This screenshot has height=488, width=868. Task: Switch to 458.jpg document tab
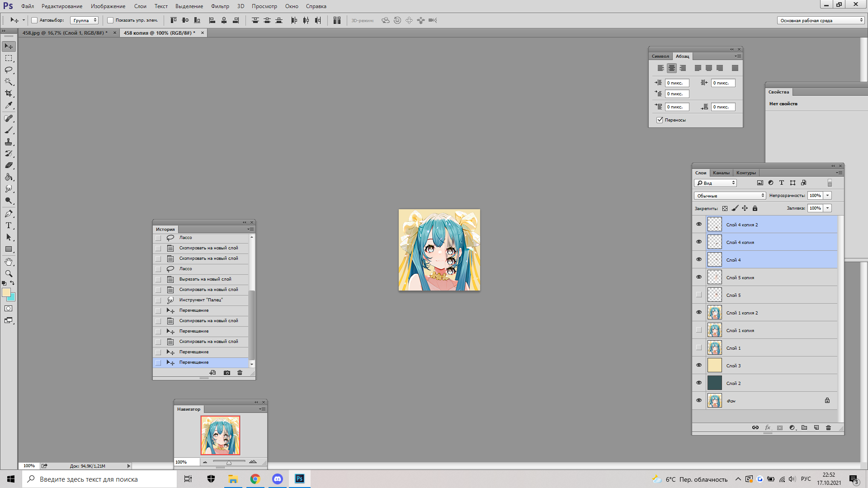tap(65, 33)
